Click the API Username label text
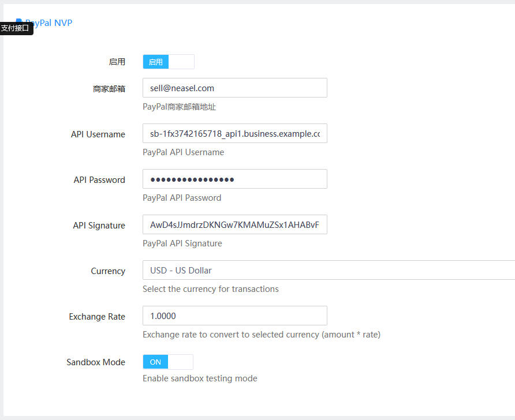Image resolution: width=515 pixels, height=420 pixels. tap(98, 134)
